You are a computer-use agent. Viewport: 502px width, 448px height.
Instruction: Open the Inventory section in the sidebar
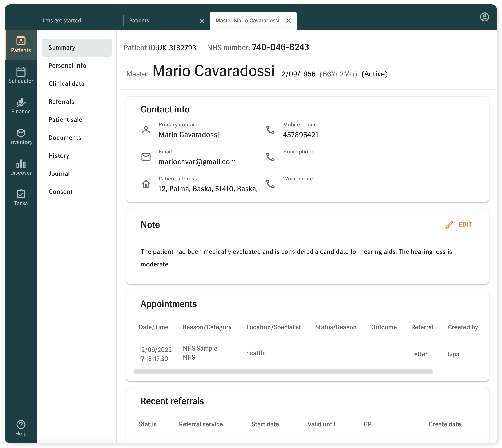coord(21,136)
